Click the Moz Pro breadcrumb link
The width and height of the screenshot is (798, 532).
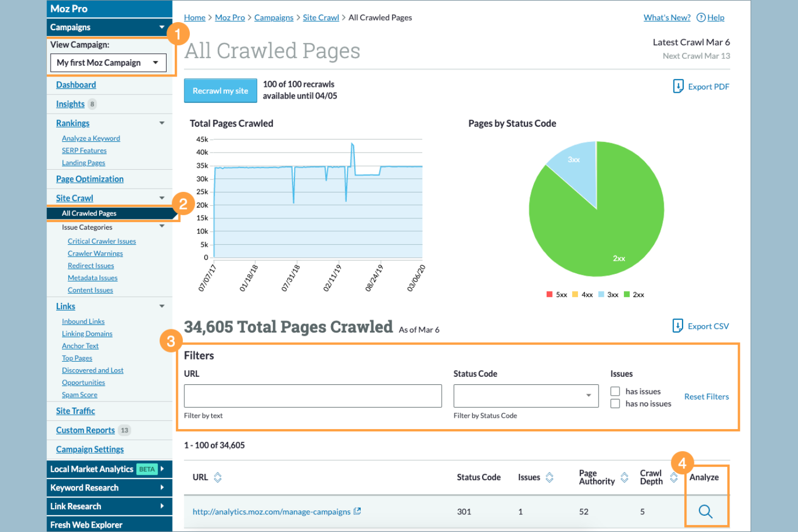[x=230, y=18]
